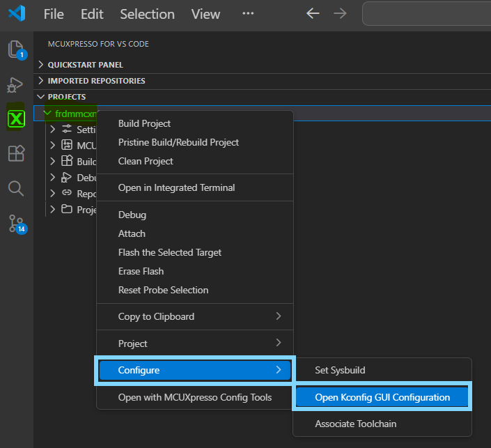The image size is (491, 448).
Task: Open Source Control view icon
Action: click(16, 223)
